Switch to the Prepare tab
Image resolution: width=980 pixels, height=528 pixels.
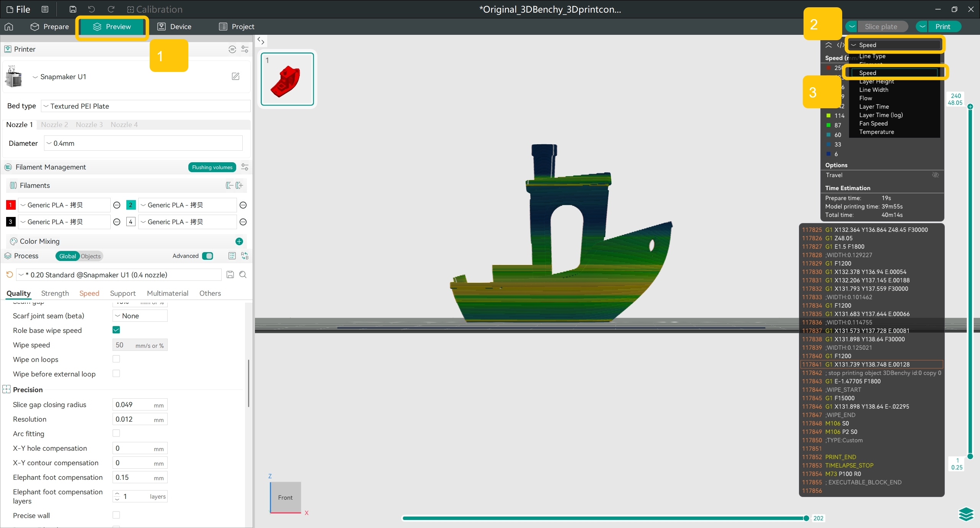tap(50, 26)
